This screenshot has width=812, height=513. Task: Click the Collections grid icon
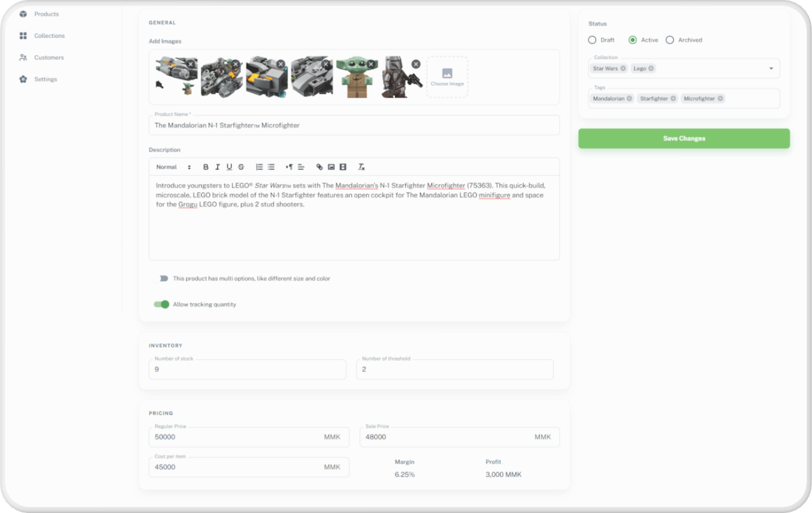coord(23,35)
